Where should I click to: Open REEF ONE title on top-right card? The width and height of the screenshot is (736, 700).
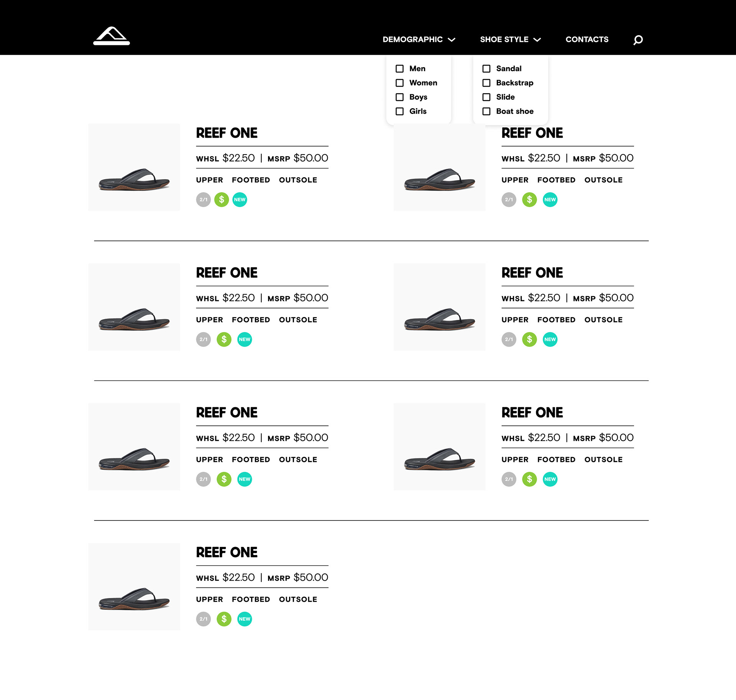click(532, 133)
